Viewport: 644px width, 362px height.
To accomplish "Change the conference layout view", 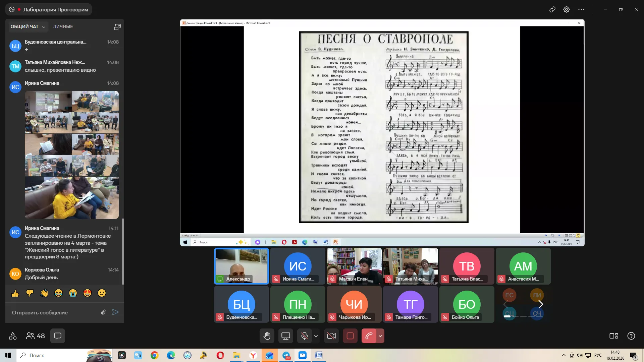I will click(x=614, y=336).
